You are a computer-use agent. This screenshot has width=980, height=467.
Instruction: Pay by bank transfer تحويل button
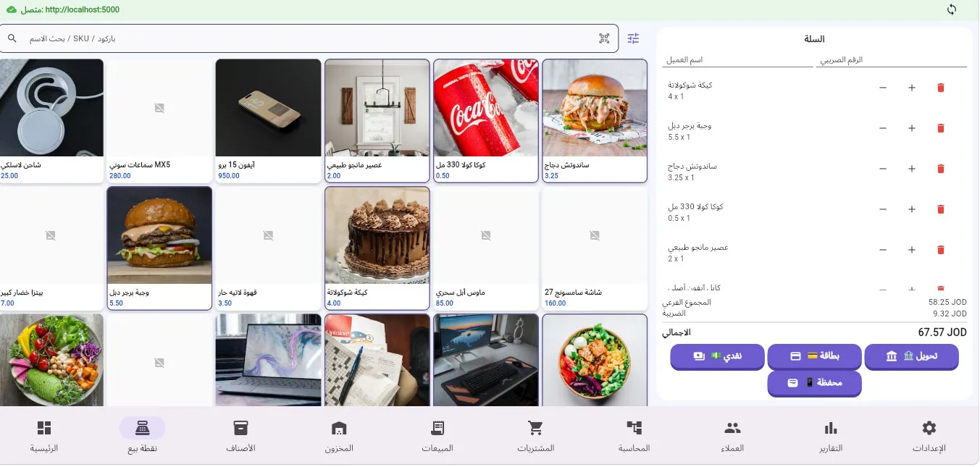[x=911, y=356]
